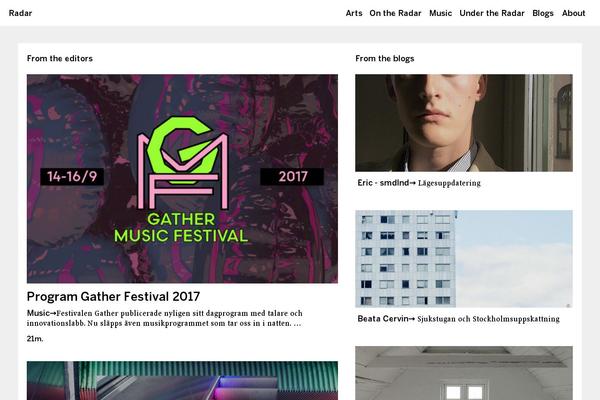
Task: Open the neon corridor article image
Action: pyautogui.click(x=182, y=380)
